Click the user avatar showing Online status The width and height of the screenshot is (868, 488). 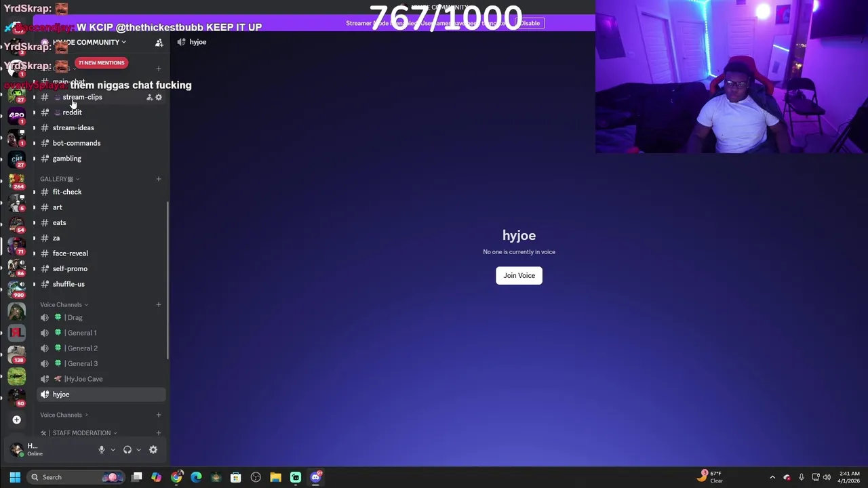pos(17,449)
